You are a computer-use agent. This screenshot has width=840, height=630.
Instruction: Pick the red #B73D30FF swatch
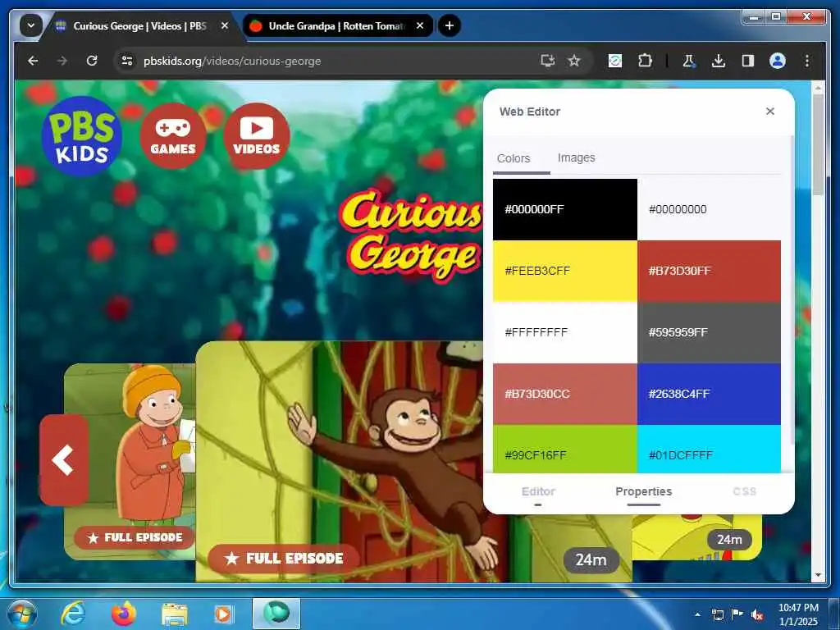710,271
